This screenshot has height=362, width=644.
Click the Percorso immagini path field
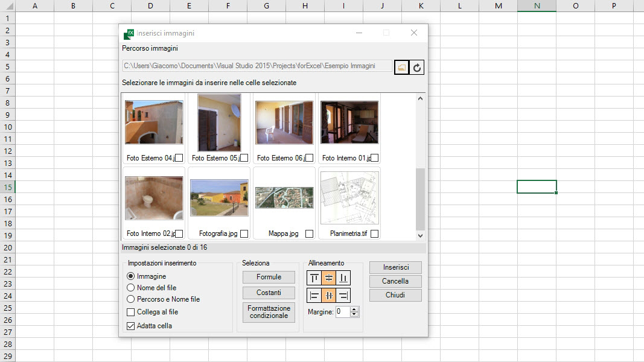pos(257,66)
